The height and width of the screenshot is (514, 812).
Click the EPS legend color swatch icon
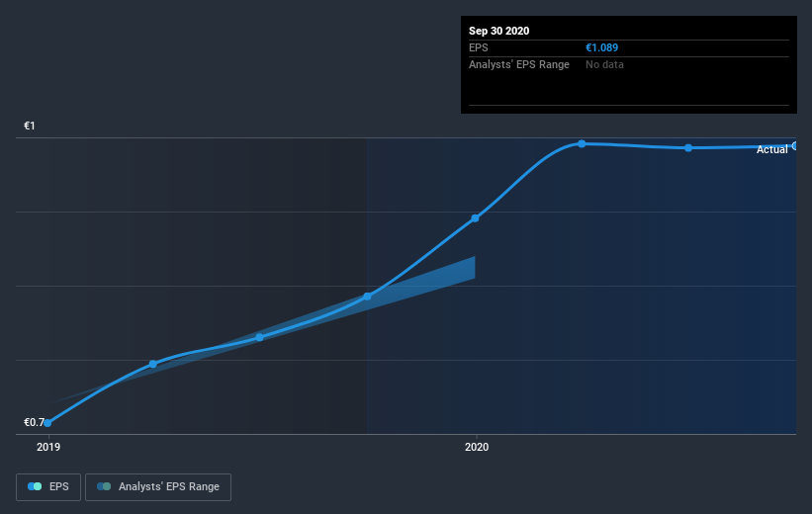(x=35, y=486)
